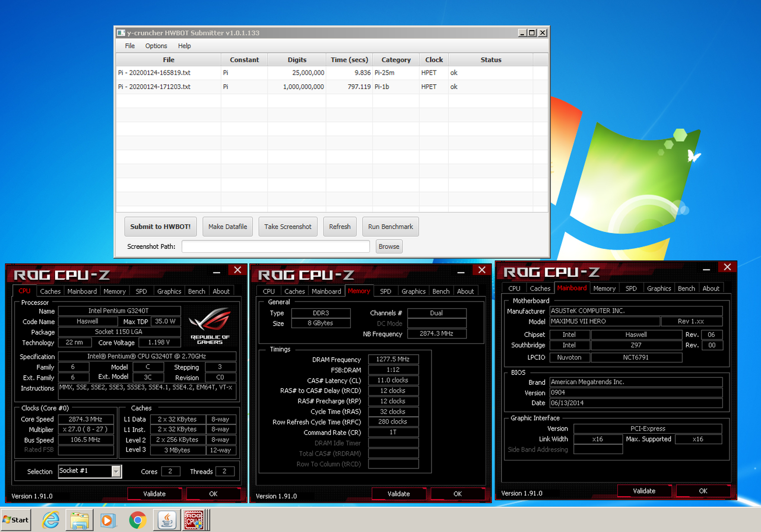The image size is (761, 532).
Task: Click OK in the Mainboard window
Action: tap(703, 491)
